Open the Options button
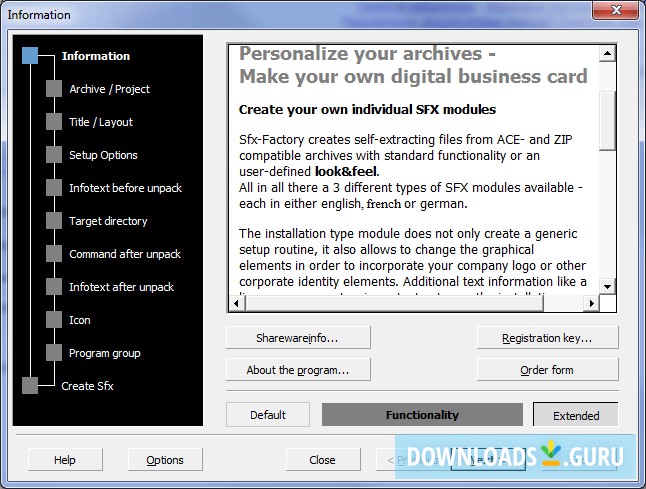The height and width of the screenshot is (489, 646). 165,459
